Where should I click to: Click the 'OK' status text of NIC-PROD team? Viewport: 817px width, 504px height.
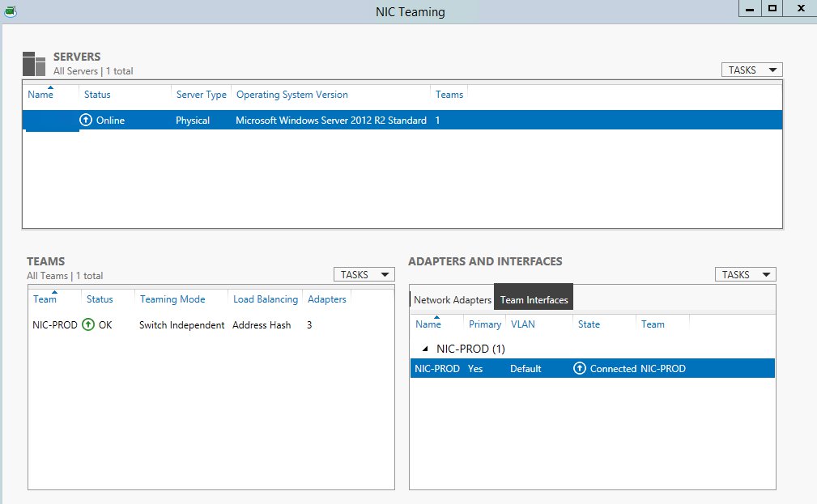coord(105,325)
